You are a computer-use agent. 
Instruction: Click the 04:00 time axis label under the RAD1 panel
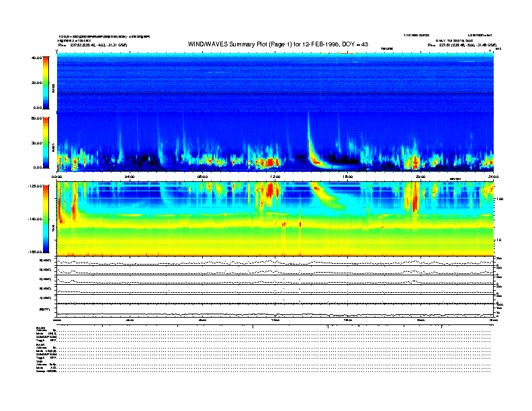click(130, 177)
